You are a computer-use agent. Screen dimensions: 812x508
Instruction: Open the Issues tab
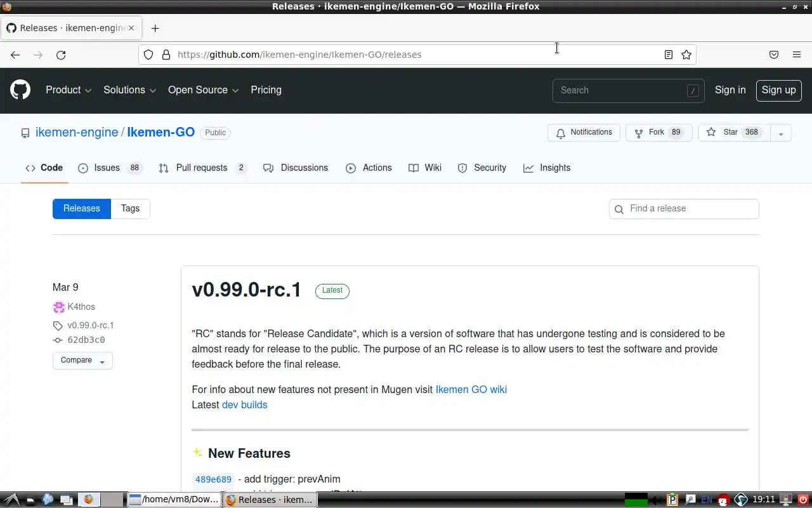click(110, 168)
